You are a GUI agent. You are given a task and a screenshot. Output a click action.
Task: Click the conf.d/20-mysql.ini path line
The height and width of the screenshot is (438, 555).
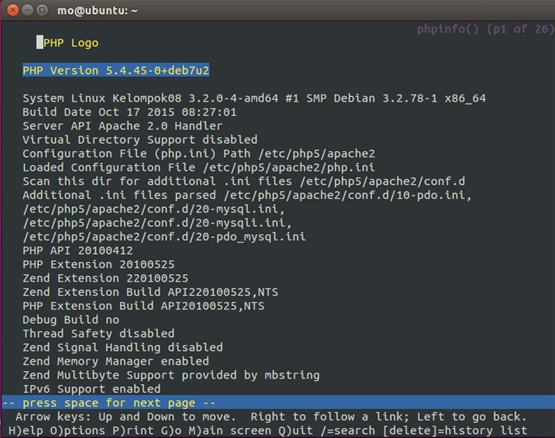(154, 209)
